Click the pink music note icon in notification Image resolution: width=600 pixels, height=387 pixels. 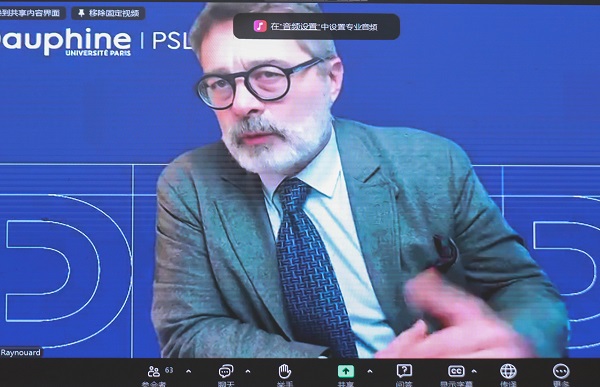coord(260,26)
